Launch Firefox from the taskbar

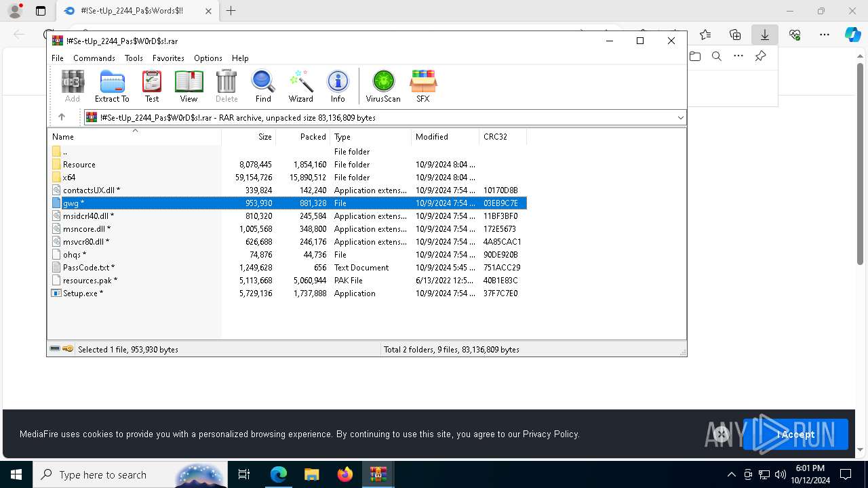coord(345,474)
